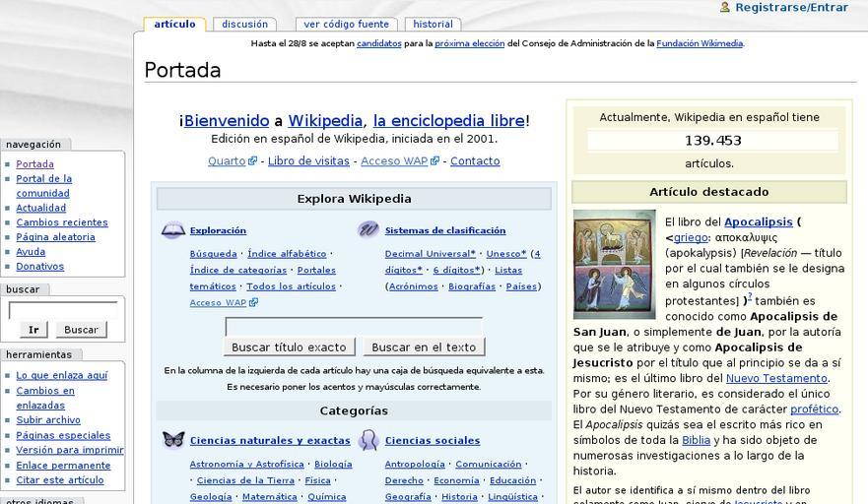Open the historial tab
The height and width of the screenshot is (504, 868).
[x=433, y=25]
